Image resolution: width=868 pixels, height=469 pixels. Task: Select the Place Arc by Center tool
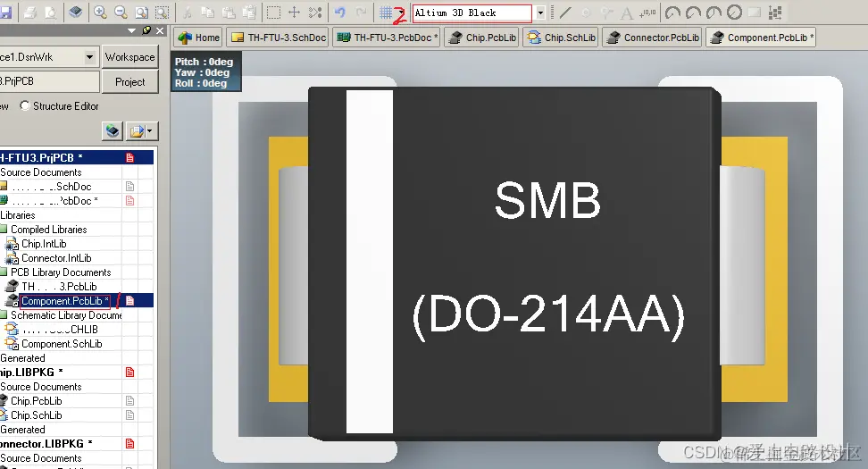coord(672,13)
